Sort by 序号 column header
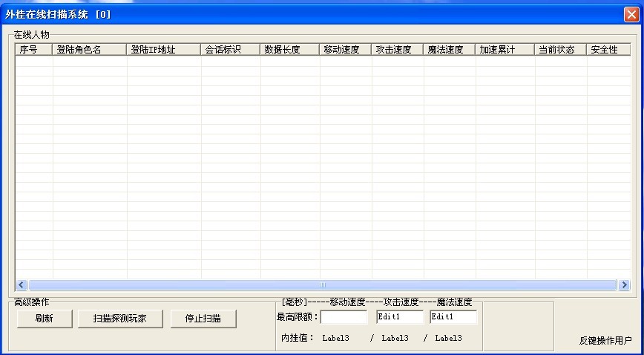Screen dimensions: 644x355 pyautogui.click(x=34, y=50)
